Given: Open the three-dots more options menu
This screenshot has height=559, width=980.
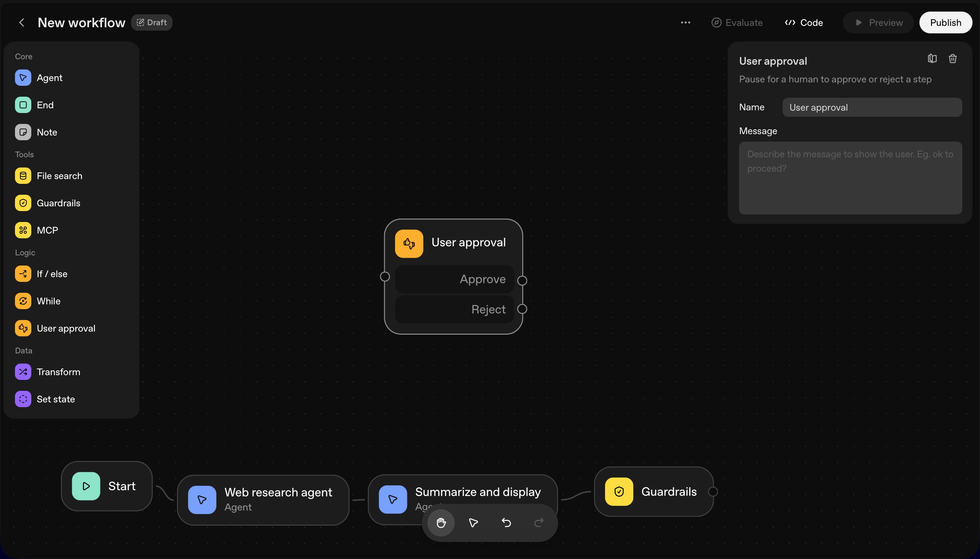Looking at the screenshot, I should click(x=685, y=23).
